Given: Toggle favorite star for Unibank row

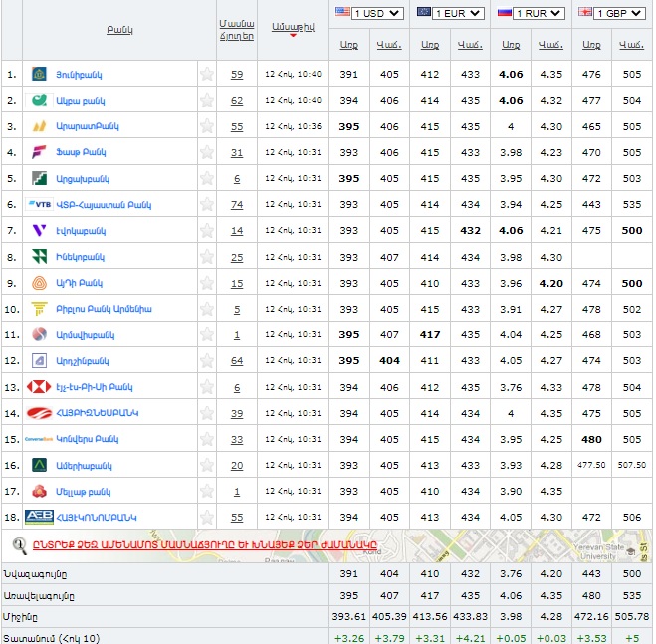Looking at the screenshot, I should point(207,75).
